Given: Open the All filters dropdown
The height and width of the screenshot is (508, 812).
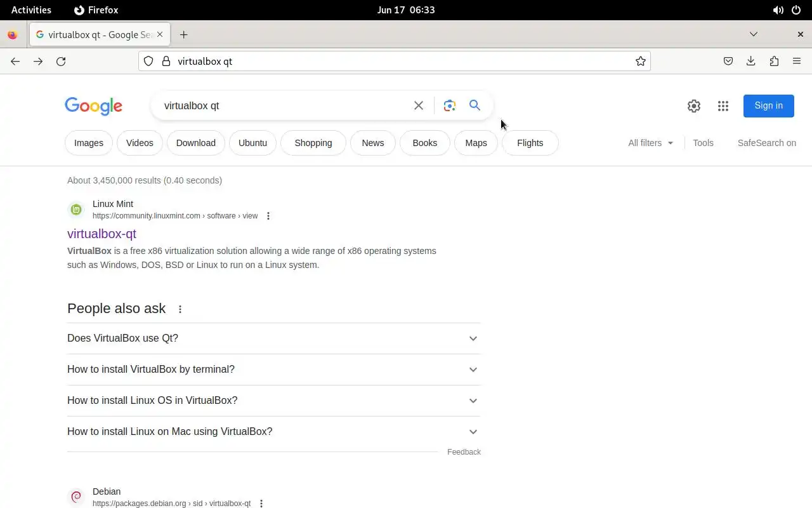Looking at the screenshot, I should click(x=650, y=143).
